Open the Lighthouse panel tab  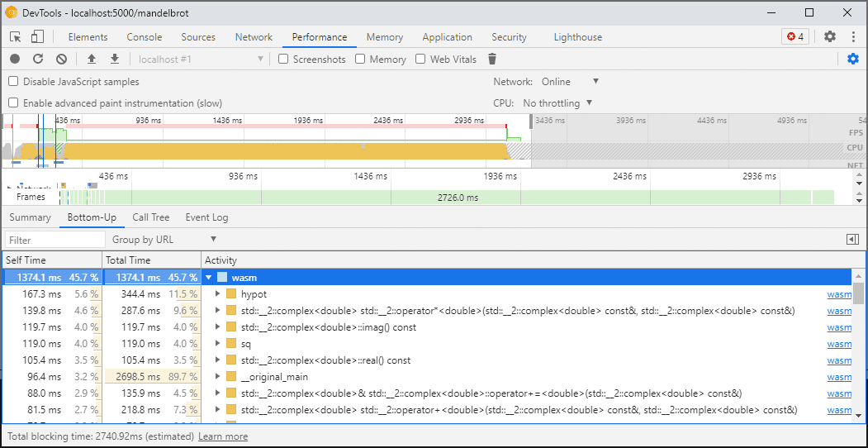[x=577, y=37]
